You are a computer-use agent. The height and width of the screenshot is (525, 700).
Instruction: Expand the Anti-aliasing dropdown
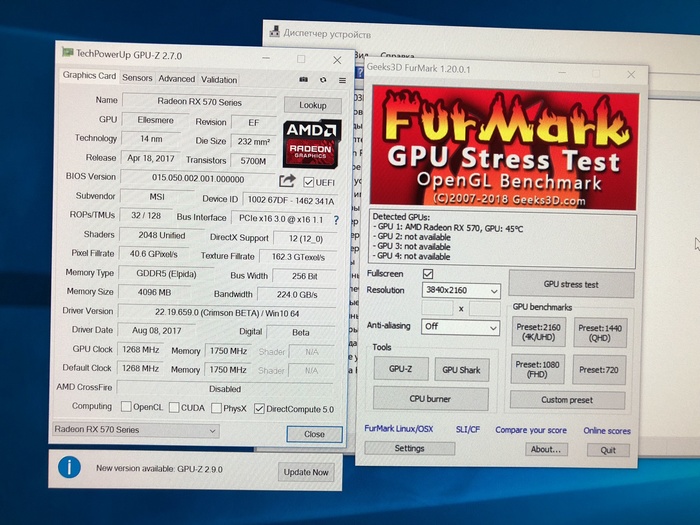coord(460,327)
